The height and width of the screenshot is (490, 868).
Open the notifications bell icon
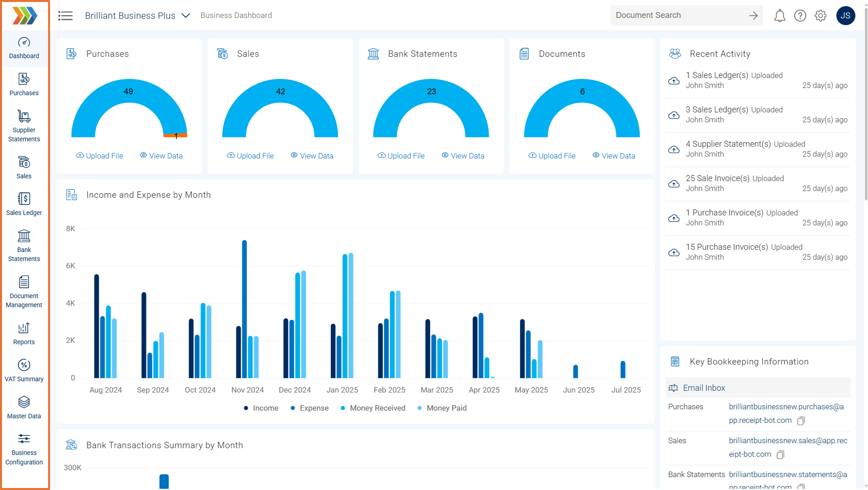click(779, 16)
